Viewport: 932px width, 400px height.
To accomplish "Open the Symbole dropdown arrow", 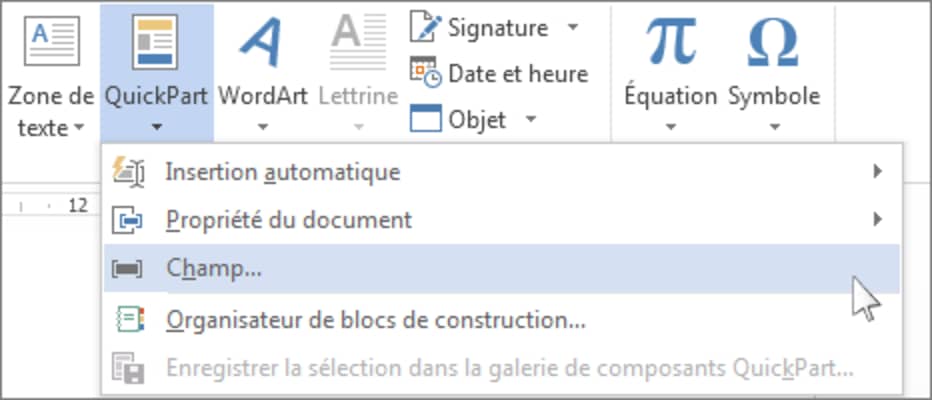I will pyautogui.click(x=773, y=127).
